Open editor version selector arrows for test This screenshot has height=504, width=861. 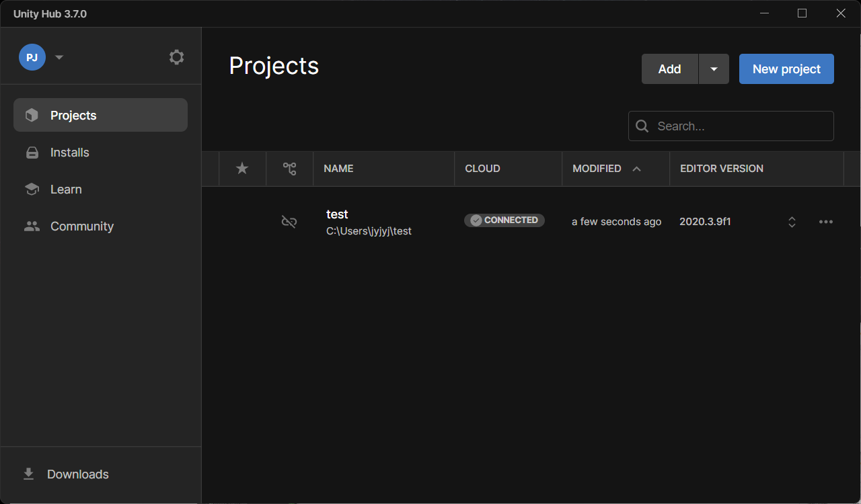coord(792,222)
